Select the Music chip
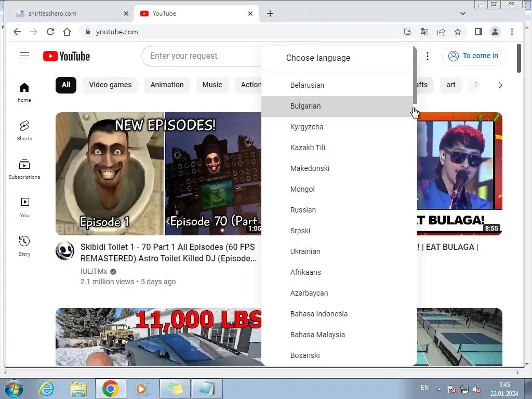The image size is (532, 399). click(x=212, y=85)
